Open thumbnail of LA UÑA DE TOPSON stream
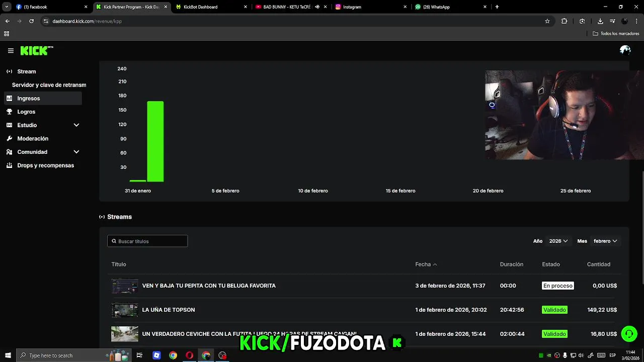644x362 pixels. (x=125, y=310)
